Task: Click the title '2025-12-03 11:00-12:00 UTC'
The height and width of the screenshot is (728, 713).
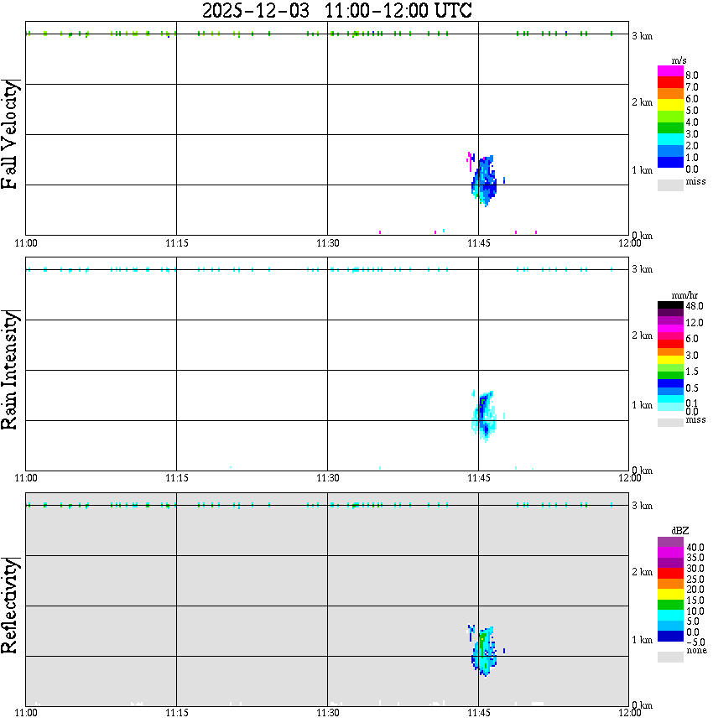Action: 336,10
